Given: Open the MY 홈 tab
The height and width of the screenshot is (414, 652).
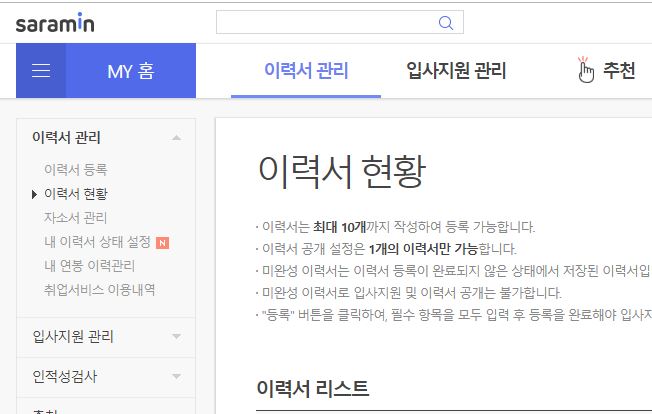Looking at the screenshot, I should tap(131, 71).
